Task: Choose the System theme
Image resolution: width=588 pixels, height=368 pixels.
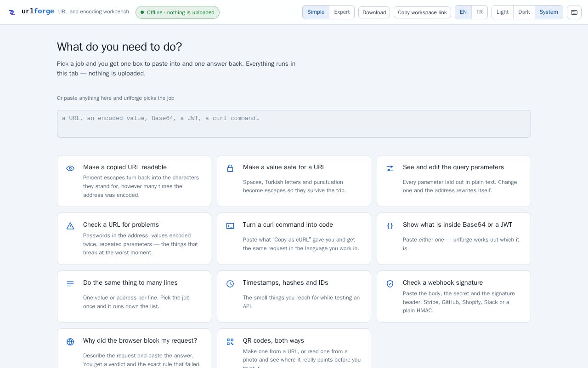Action: point(549,12)
